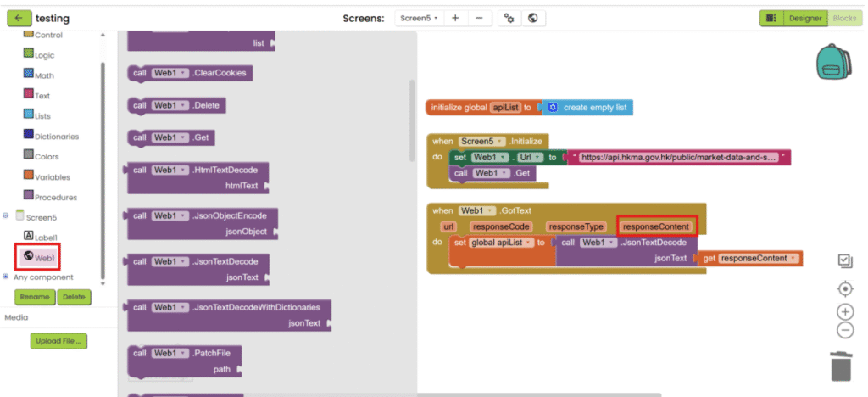Select the Colors block category
The width and height of the screenshot is (868, 397).
tap(47, 157)
